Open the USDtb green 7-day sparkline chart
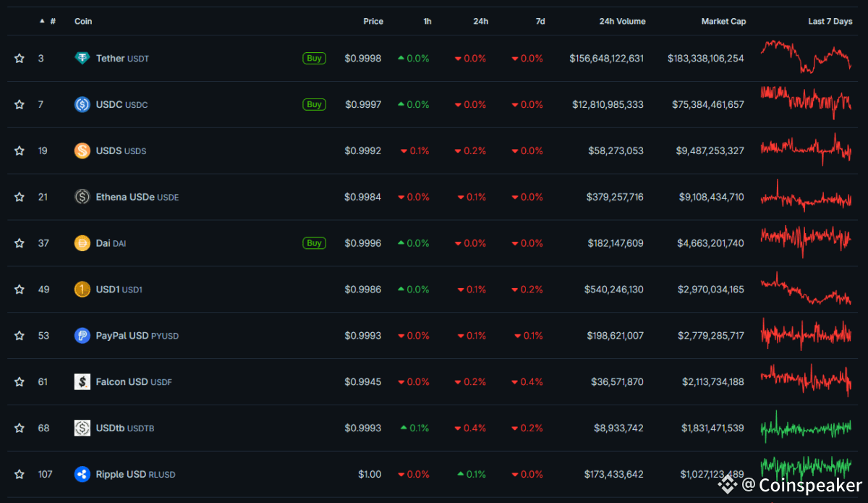Viewport: 868px width, 503px height. (x=806, y=427)
